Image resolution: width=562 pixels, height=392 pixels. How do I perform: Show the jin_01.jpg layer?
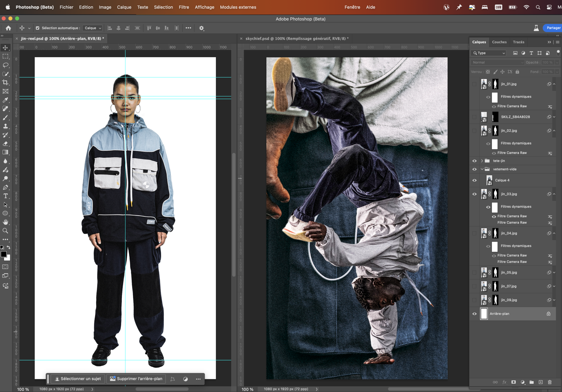pyautogui.click(x=474, y=84)
